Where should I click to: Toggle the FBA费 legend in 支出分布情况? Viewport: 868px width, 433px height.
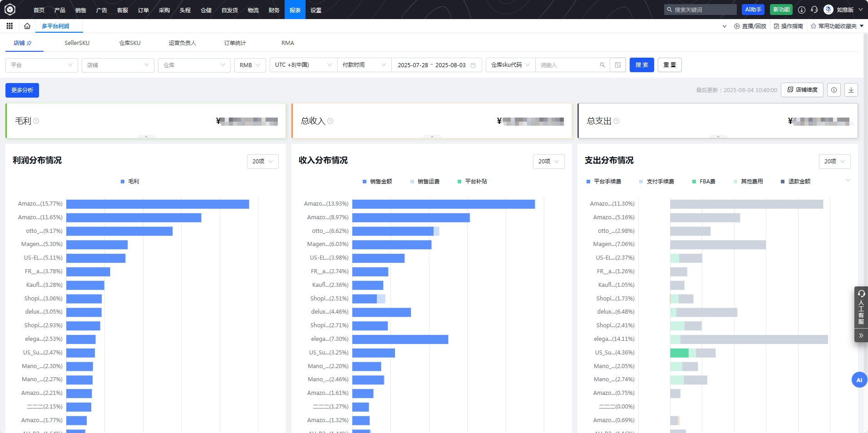click(703, 181)
